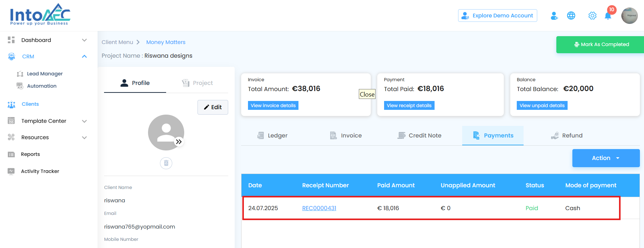
Task: Collapse the CRM menu section
Action: 84,57
